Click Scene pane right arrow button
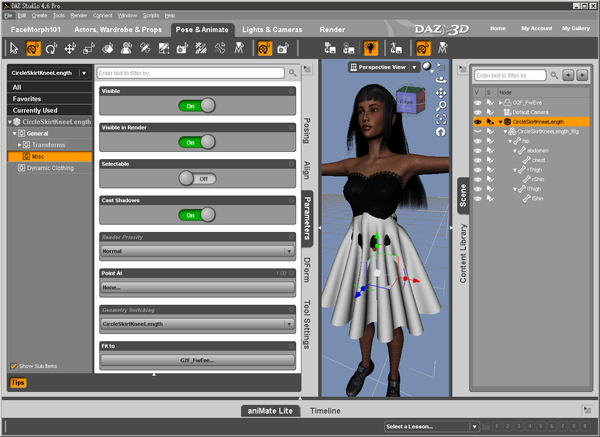 582,75
